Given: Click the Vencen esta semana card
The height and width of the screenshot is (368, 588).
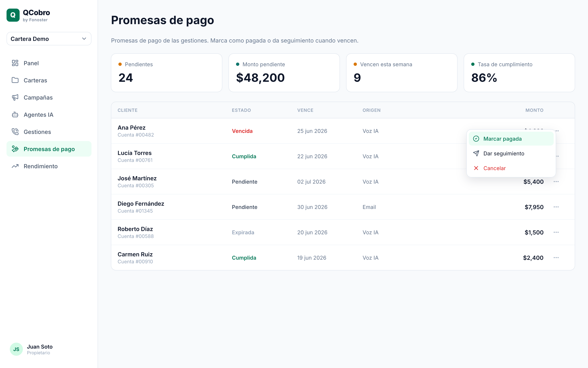Looking at the screenshot, I should pos(402,73).
